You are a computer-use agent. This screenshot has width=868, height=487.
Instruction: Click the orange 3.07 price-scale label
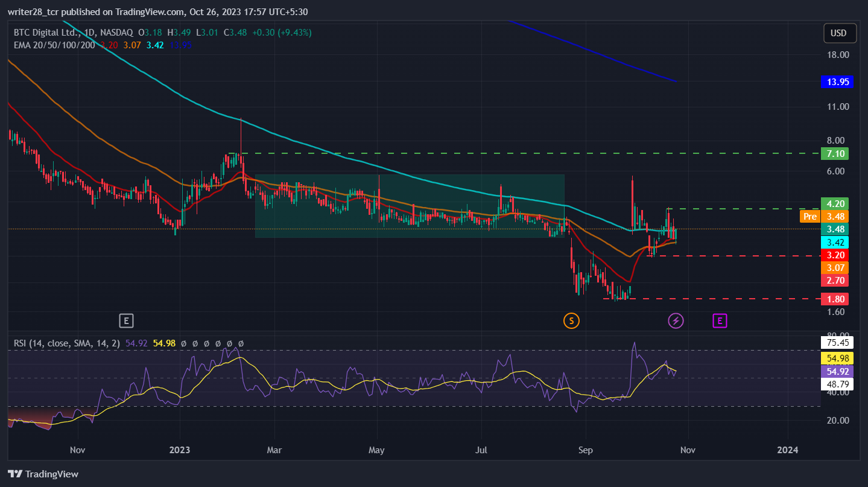pos(835,267)
